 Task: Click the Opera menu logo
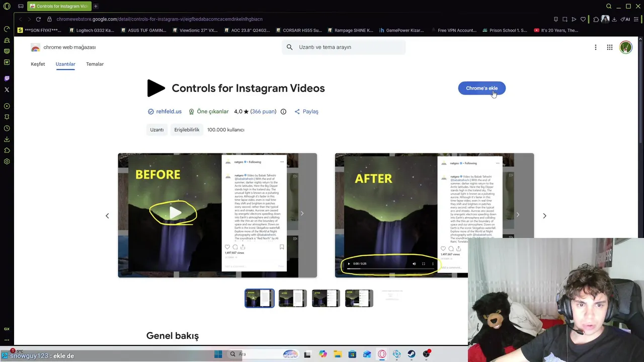tap(7, 6)
